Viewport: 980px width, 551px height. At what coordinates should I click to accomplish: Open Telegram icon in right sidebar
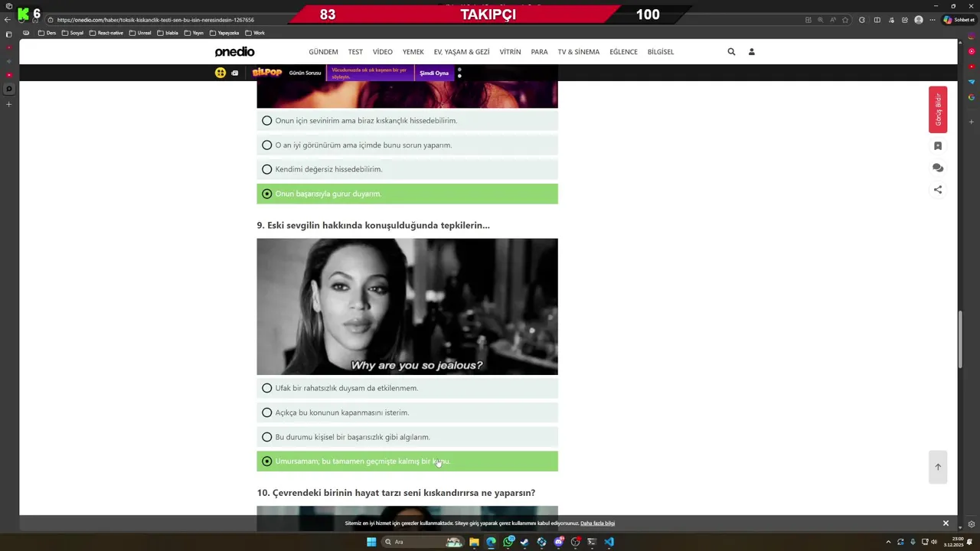click(972, 82)
